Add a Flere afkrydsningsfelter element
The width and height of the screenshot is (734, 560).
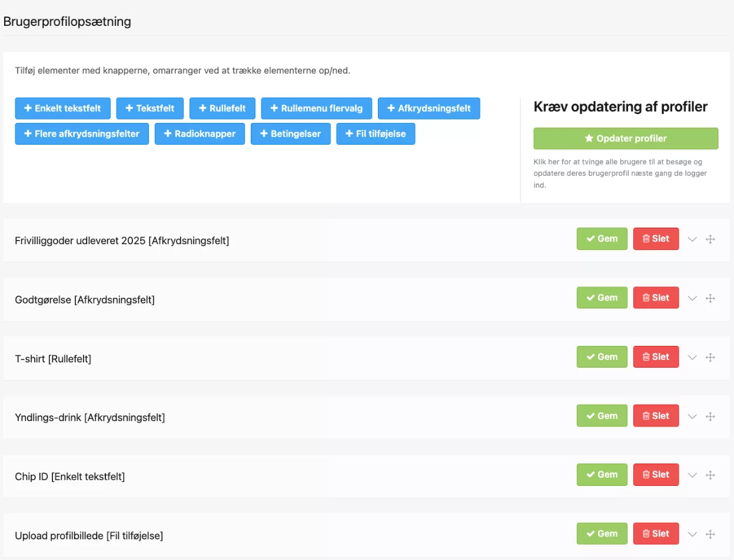(82, 134)
